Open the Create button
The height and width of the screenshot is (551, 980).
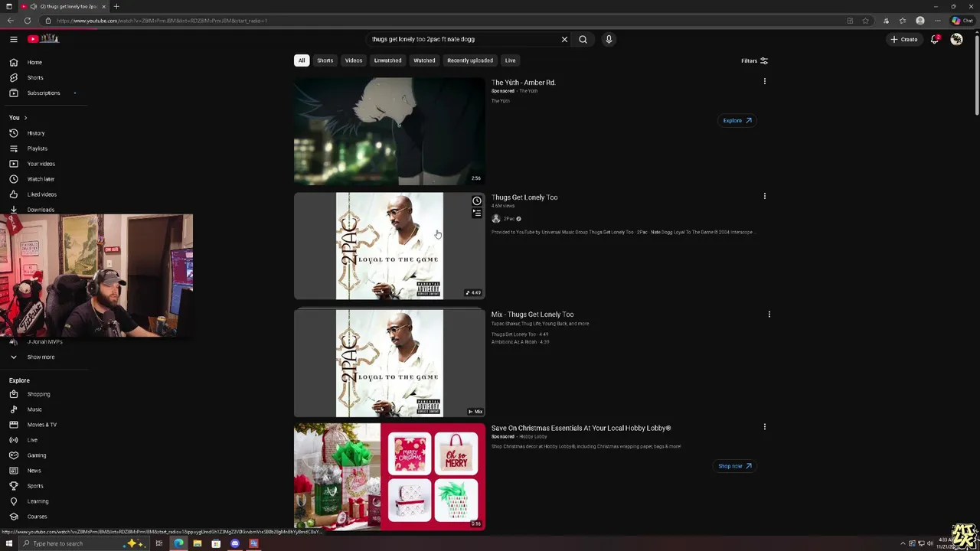904,39
